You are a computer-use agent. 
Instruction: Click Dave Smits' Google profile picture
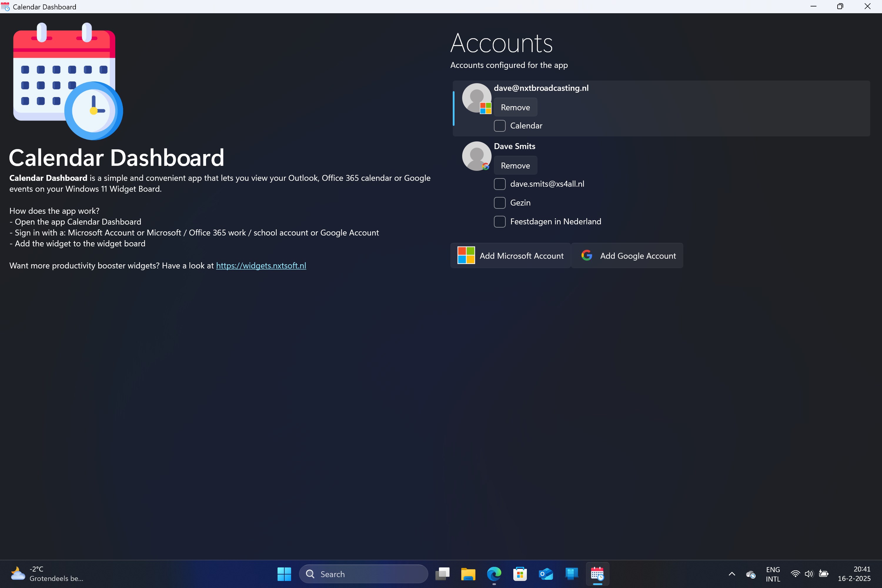click(x=476, y=156)
